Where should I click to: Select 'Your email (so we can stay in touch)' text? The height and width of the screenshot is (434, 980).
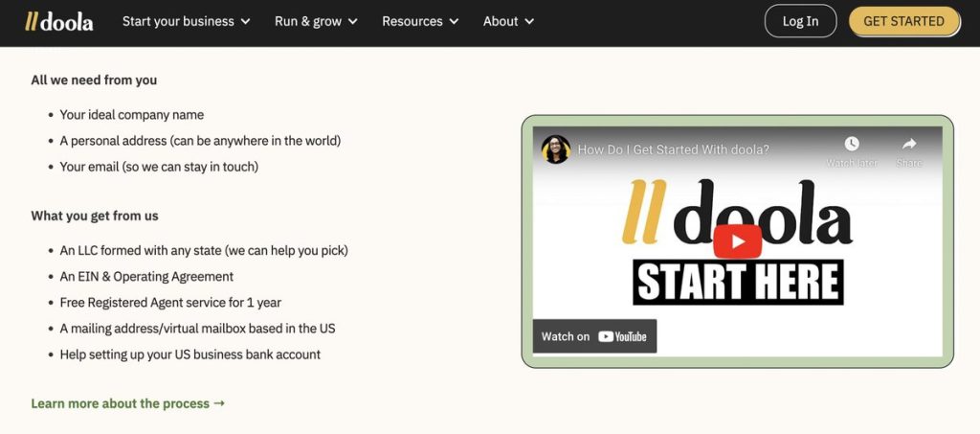(159, 167)
